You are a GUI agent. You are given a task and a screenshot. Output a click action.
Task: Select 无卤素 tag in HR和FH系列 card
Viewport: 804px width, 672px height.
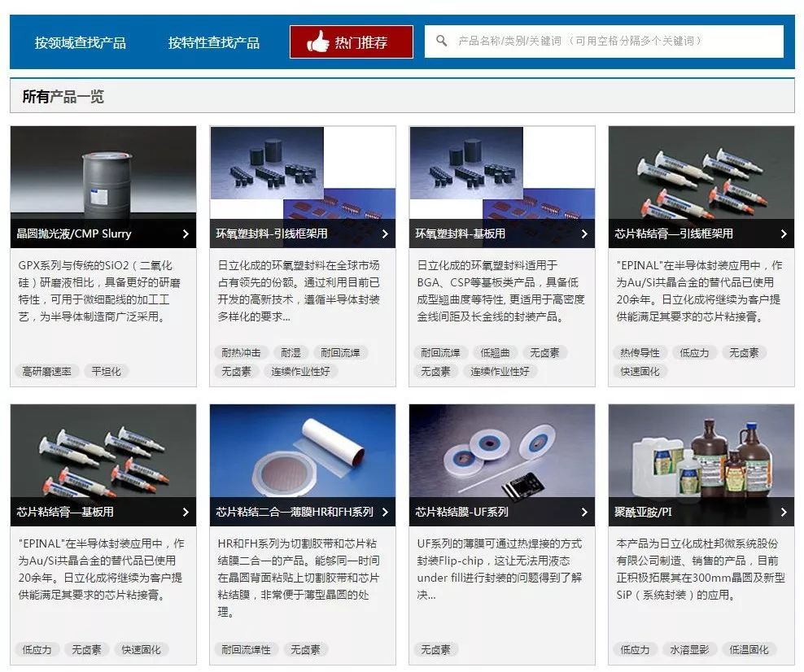point(306,650)
